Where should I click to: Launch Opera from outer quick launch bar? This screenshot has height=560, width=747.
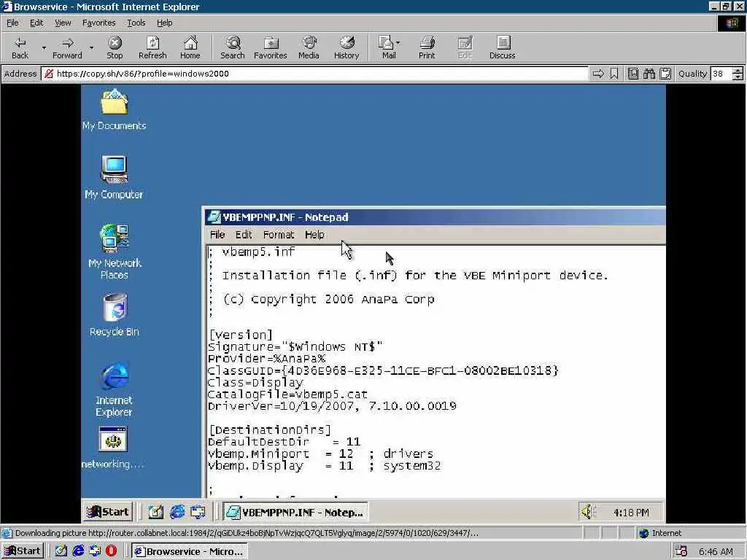coord(111,551)
